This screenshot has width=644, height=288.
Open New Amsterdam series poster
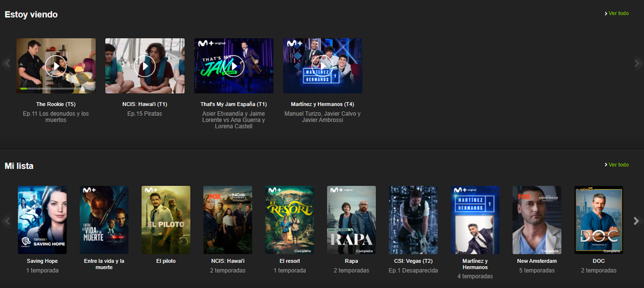tap(537, 220)
